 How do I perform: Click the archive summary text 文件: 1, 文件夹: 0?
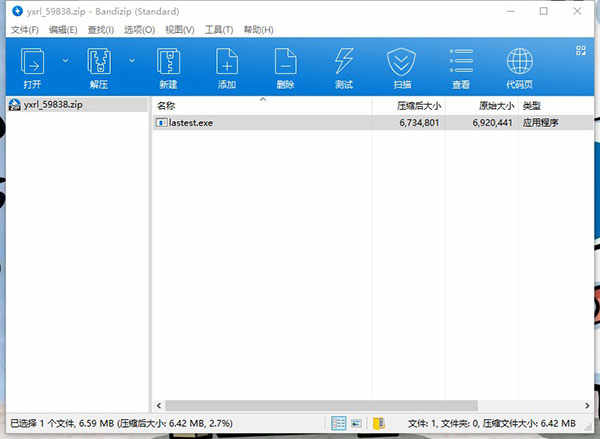click(x=443, y=423)
